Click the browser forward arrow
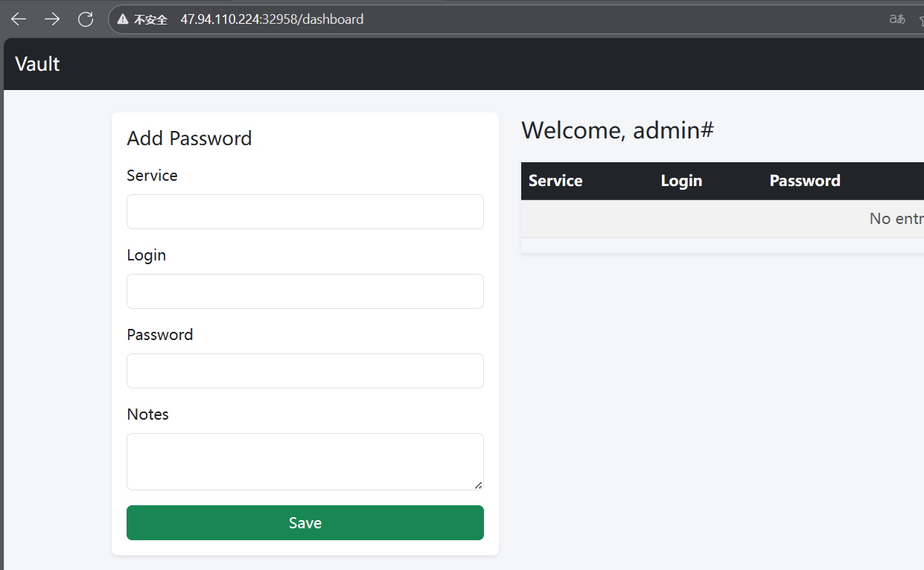 coord(52,19)
